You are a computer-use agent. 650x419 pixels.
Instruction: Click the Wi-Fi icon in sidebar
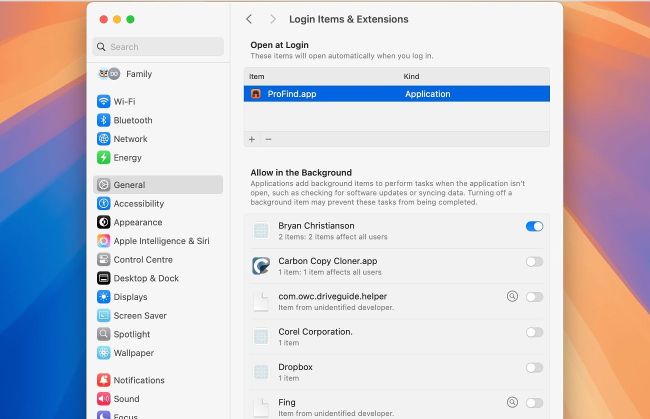pos(104,102)
